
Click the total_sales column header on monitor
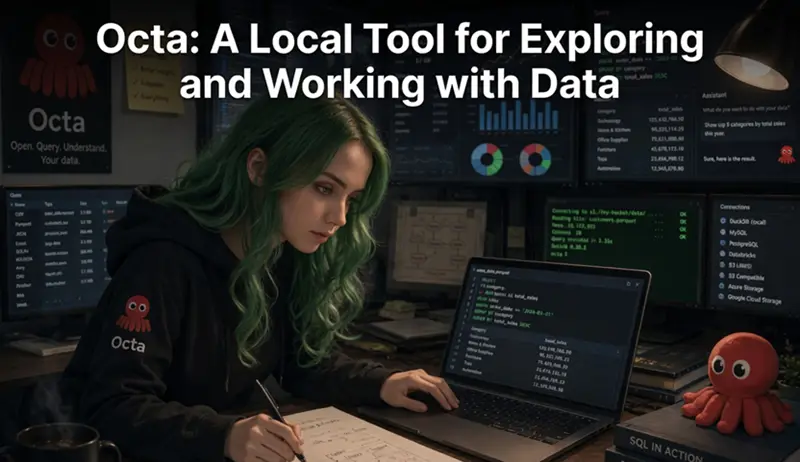(670, 110)
